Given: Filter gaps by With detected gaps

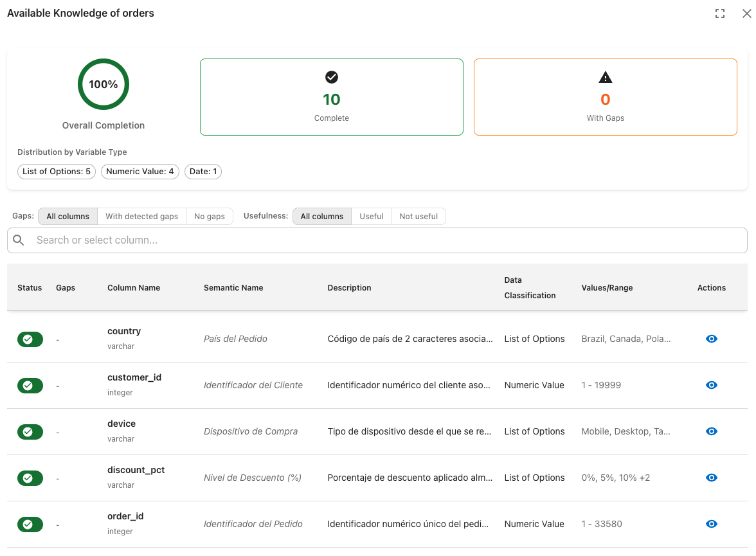Looking at the screenshot, I should tap(141, 217).
